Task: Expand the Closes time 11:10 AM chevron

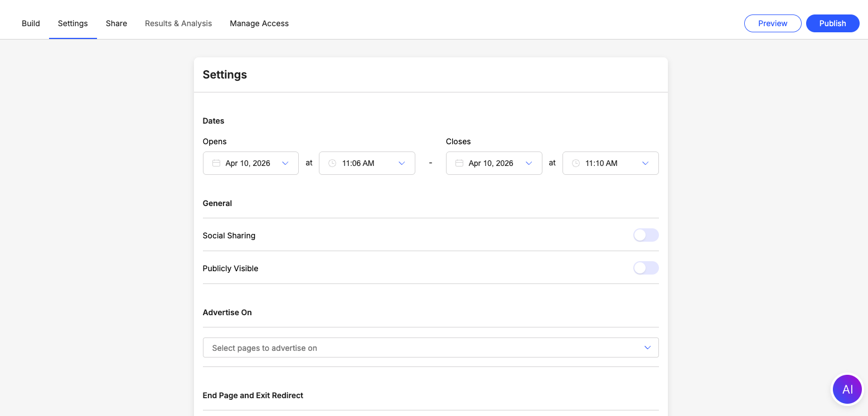Action: tap(645, 163)
